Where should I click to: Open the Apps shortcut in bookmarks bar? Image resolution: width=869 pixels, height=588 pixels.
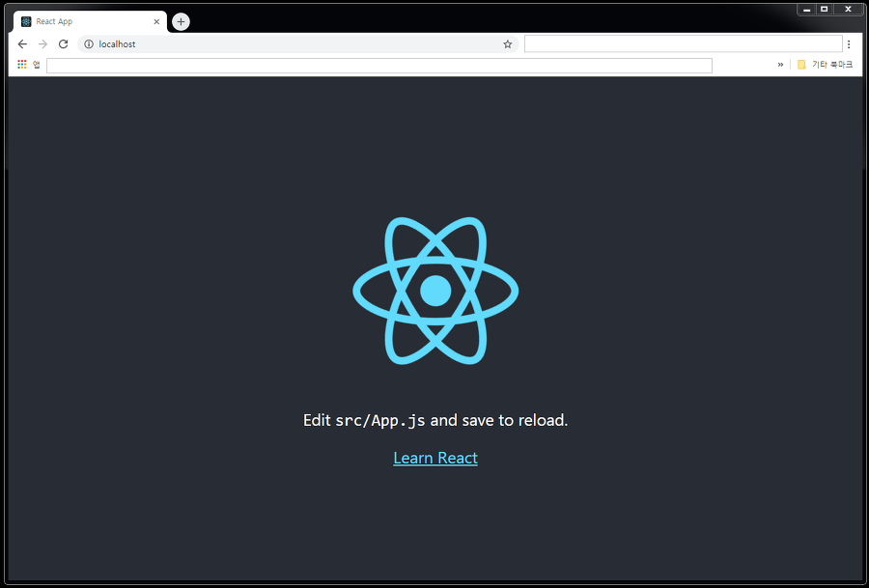(29, 65)
